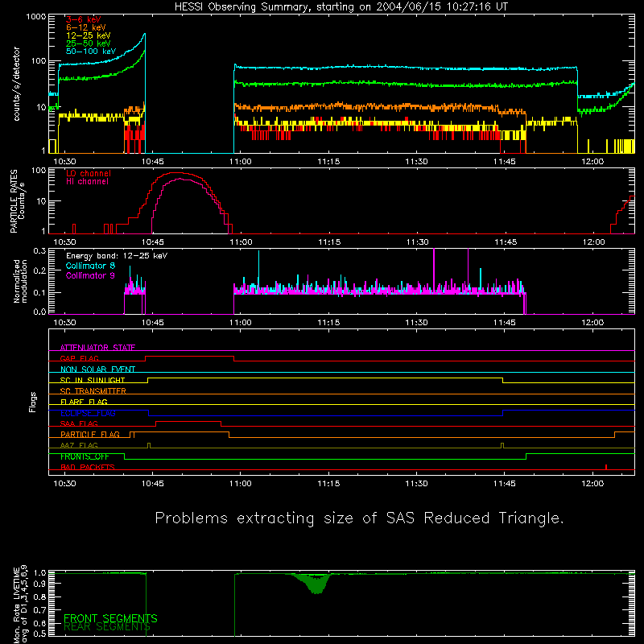This screenshot has width=644, height=644.
Task: Click the ATTENUATOR_STATE flag label
Action: coord(97,348)
